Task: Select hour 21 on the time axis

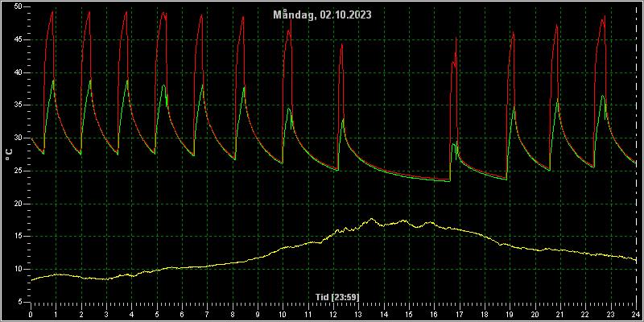Action: [x=560, y=314]
